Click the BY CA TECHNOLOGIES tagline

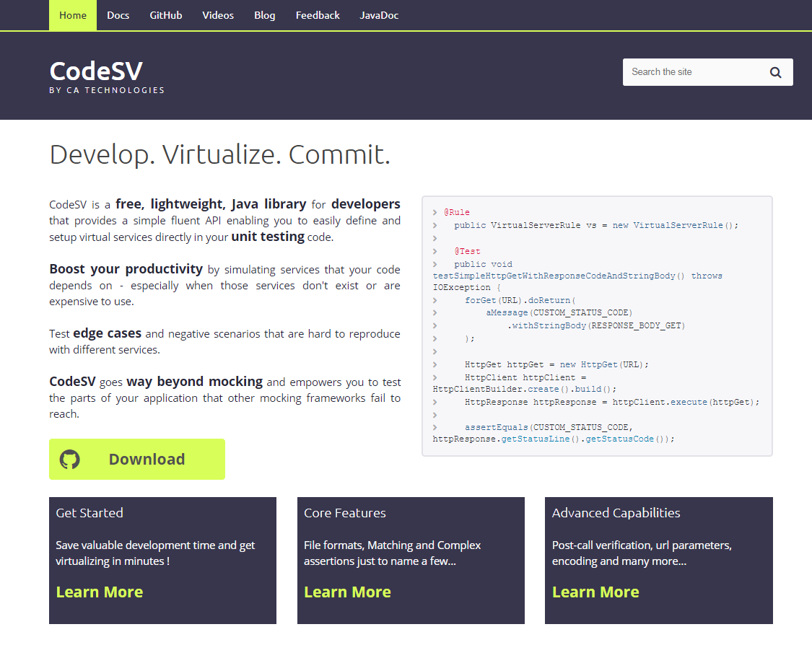point(107,90)
